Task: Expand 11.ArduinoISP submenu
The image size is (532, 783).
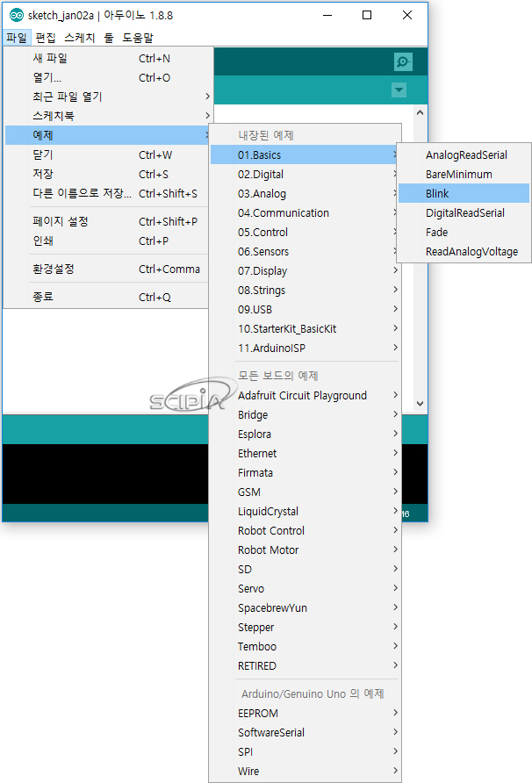Action: tap(306, 348)
